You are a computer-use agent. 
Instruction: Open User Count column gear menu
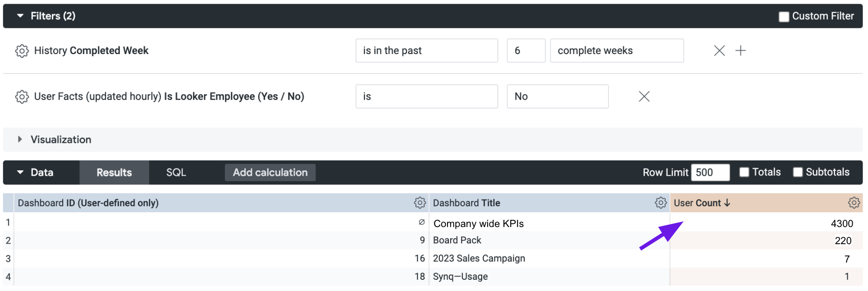854,203
